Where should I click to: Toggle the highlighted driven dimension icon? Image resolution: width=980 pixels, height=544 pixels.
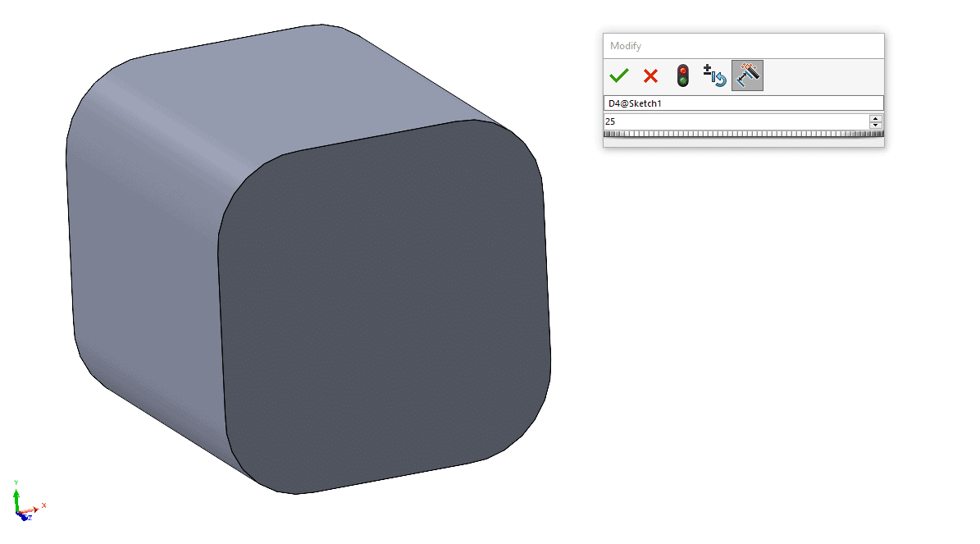747,75
